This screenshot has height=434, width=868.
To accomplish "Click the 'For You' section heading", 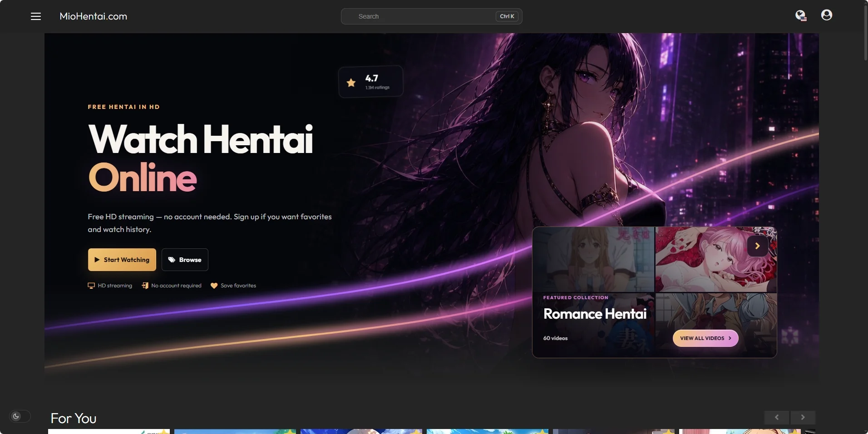I will [x=74, y=418].
